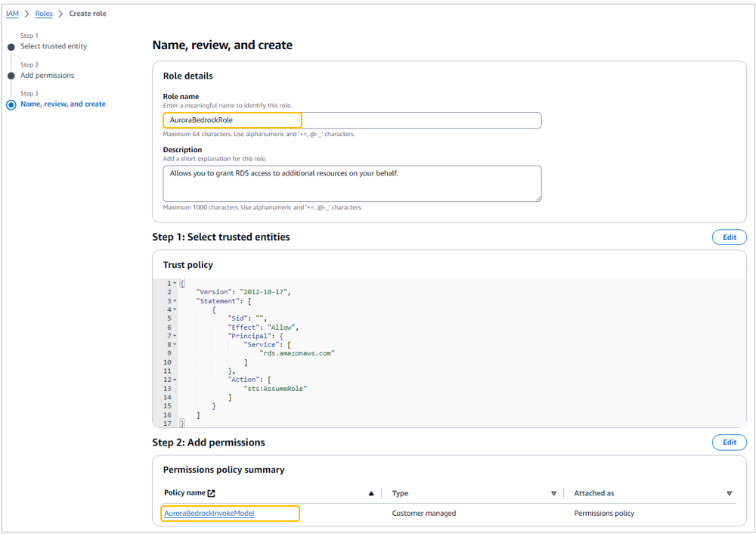Collapse the trust policy JSON at line 1
Viewport: 756px width, 534px height.
175,284
